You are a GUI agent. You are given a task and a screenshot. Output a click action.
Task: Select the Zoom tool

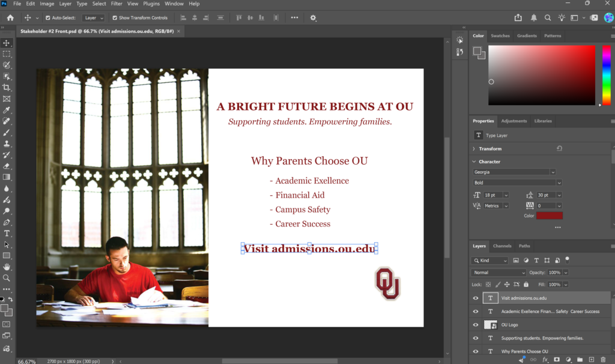click(x=7, y=278)
